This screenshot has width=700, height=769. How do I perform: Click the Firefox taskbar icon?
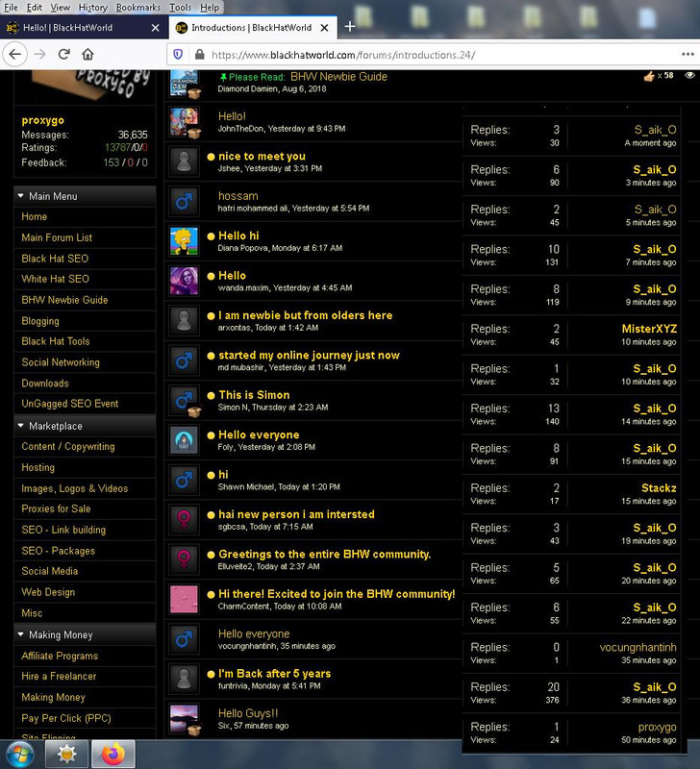113,754
